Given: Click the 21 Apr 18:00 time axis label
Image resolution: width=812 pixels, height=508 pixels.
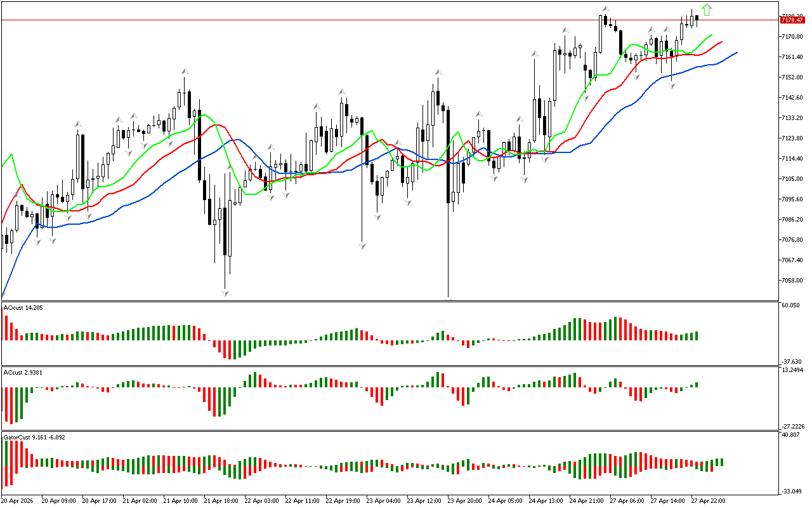Looking at the screenshot, I should click(x=219, y=501).
